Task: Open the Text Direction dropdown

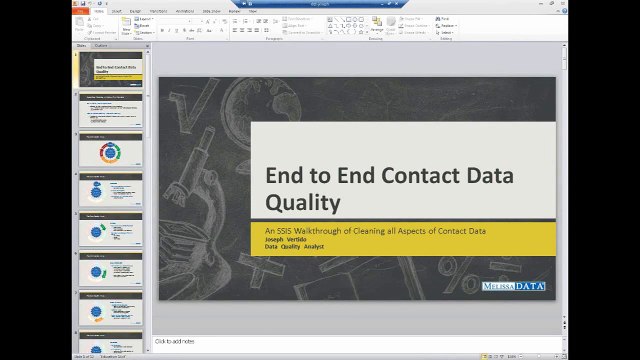Action: [297, 19]
